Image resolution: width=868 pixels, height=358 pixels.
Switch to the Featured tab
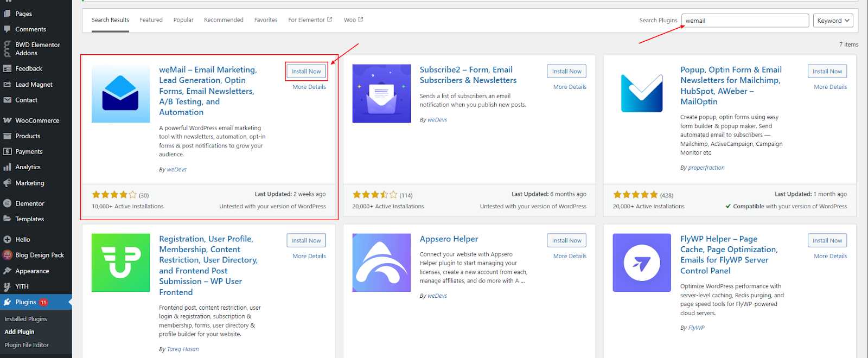(151, 20)
